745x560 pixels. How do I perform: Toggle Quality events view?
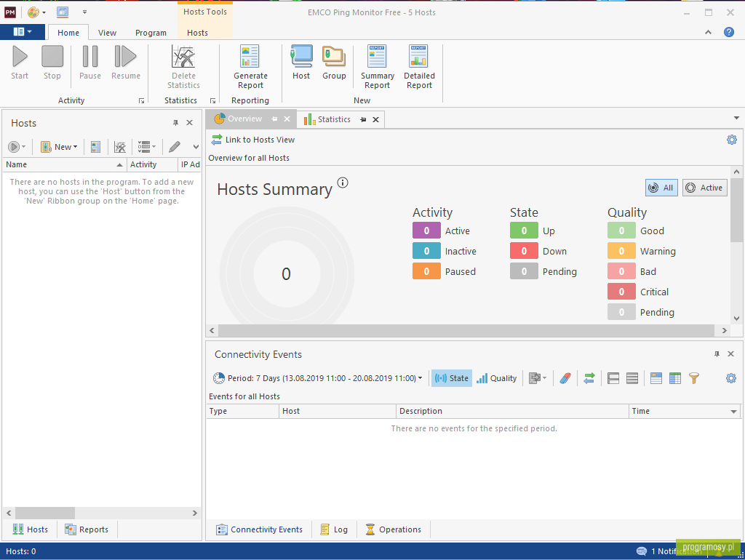496,378
